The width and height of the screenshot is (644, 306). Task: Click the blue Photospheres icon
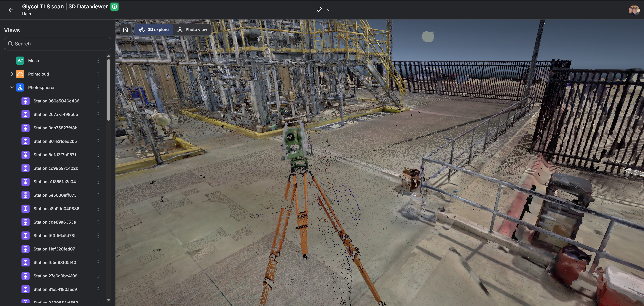pyautogui.click(x=20, y=87)
